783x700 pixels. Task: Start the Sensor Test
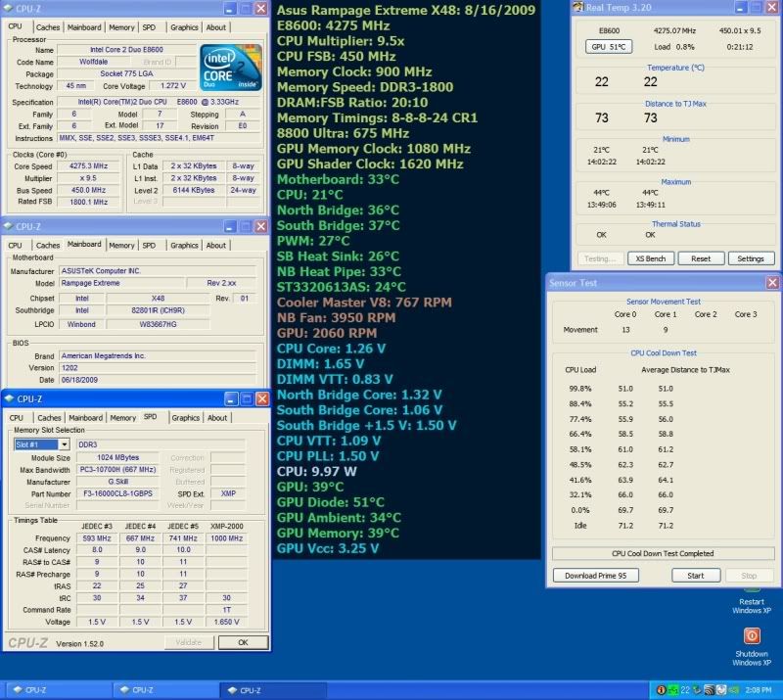point(696,576)
